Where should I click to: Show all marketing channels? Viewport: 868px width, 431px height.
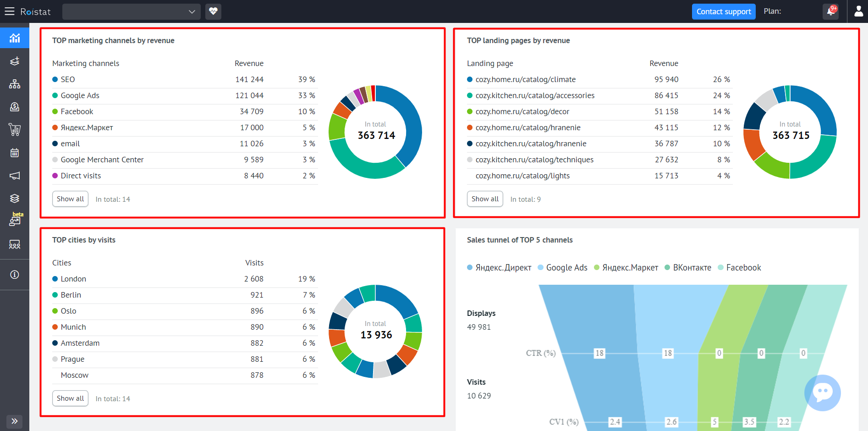point(70,199)
